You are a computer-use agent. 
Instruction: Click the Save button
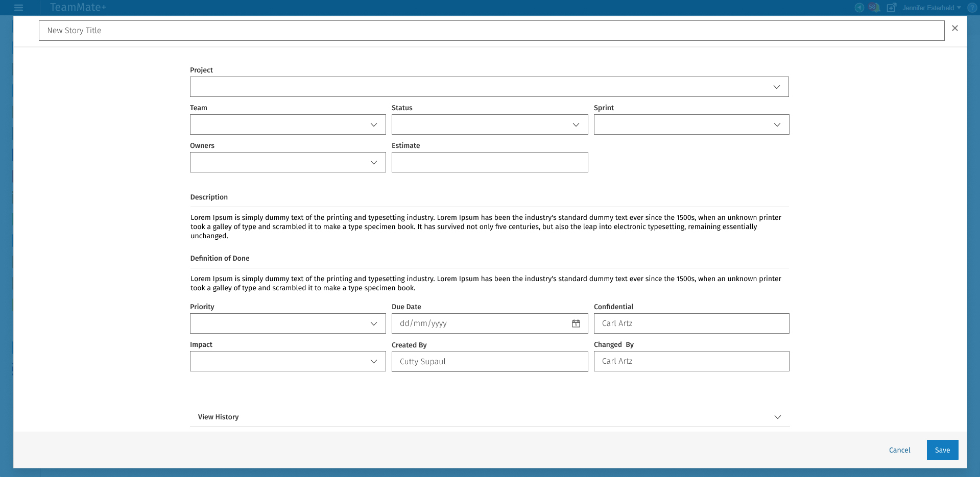pos(942,450)
